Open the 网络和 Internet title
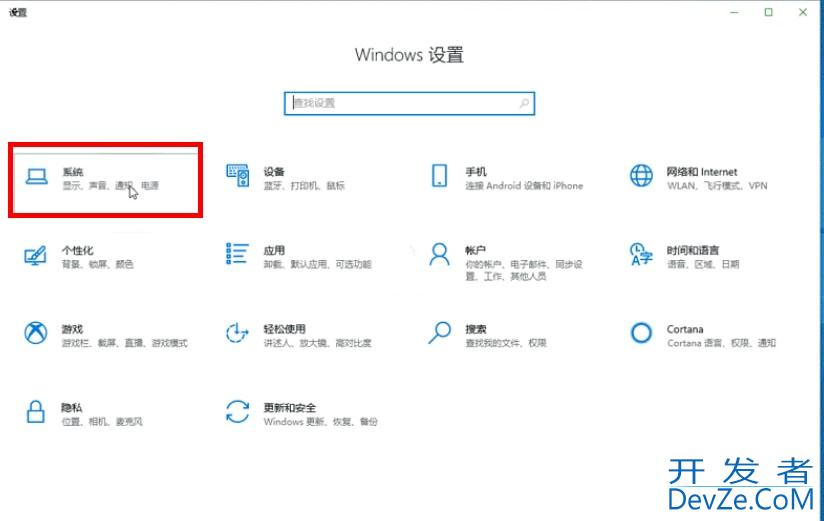Screen dimensions: 824x521 pyautogui.click(x=702, y=172)
